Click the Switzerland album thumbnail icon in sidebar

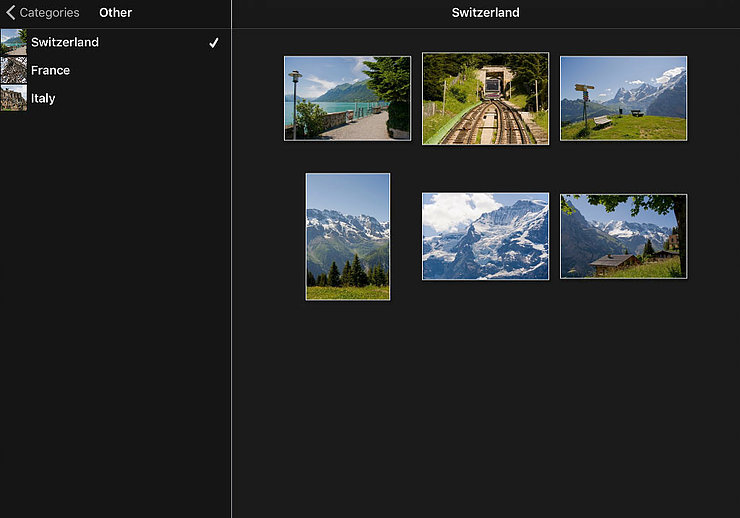[x=14, y=42]
